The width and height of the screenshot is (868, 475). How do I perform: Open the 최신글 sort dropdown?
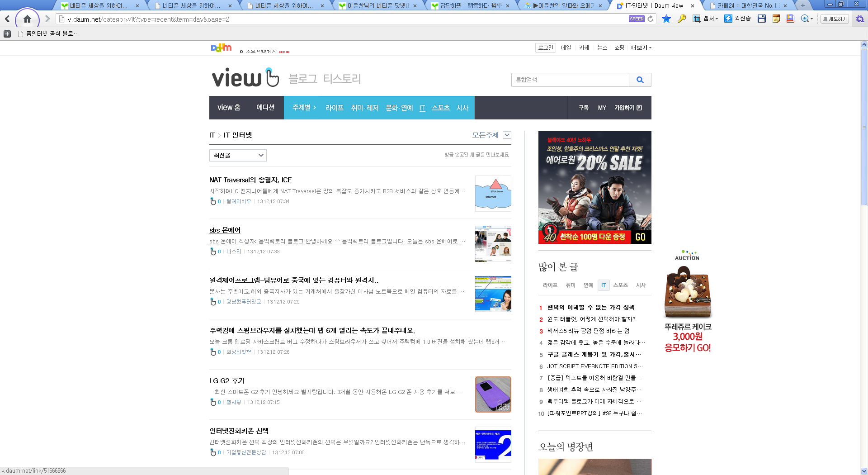(238, 155)
